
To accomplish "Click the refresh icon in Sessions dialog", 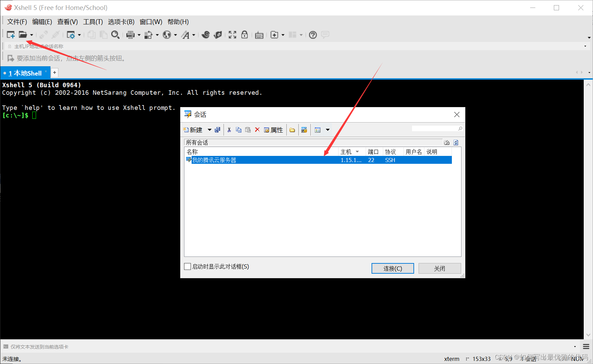I will point(456,143).
